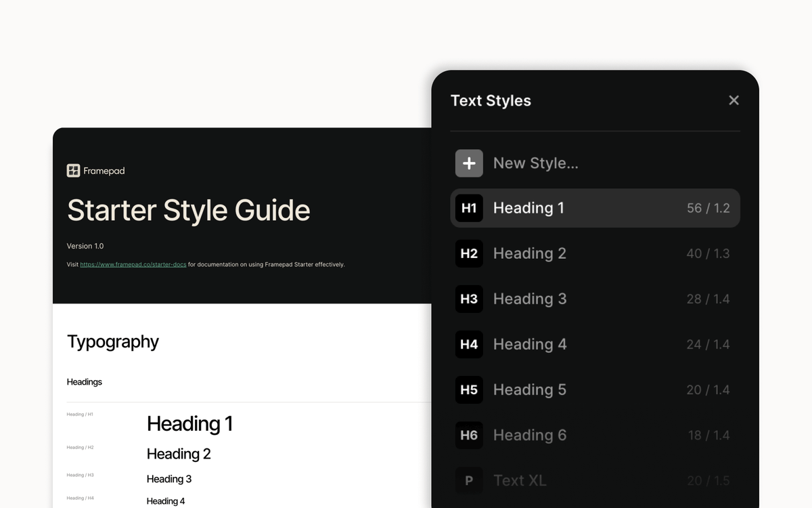Select the P icon next to Text XL
This screenshot has width=812, height=508.
click(x=469, y=480)
